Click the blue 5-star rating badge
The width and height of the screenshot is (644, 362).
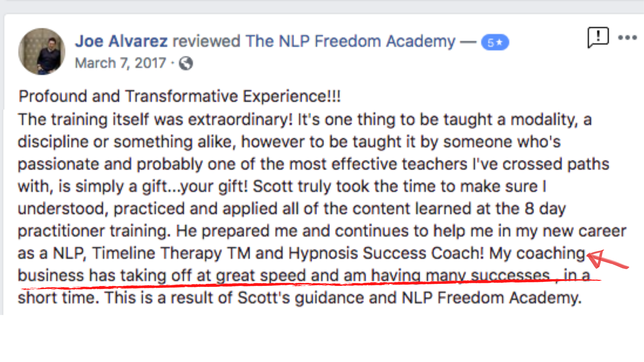[x=495, y=43]
